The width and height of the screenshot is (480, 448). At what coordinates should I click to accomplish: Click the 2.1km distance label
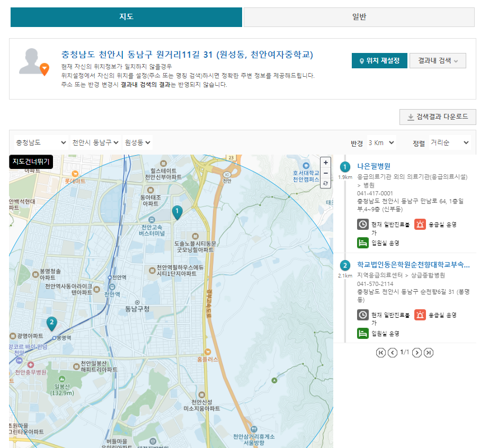(345, 276)
